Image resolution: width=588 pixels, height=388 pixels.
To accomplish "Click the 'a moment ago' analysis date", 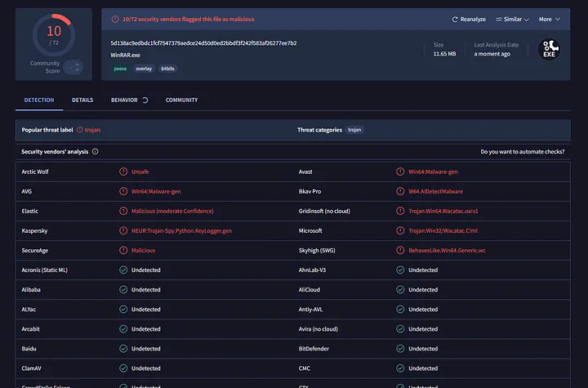I will click(492, 54).
